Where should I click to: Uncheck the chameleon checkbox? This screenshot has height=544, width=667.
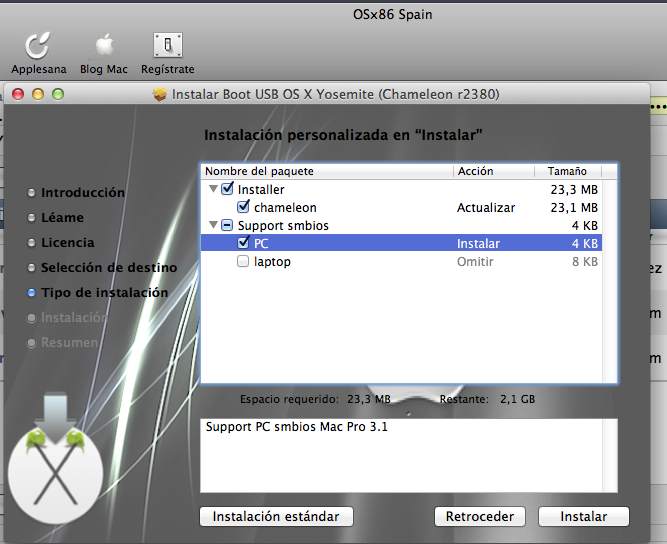click(243, 207)
